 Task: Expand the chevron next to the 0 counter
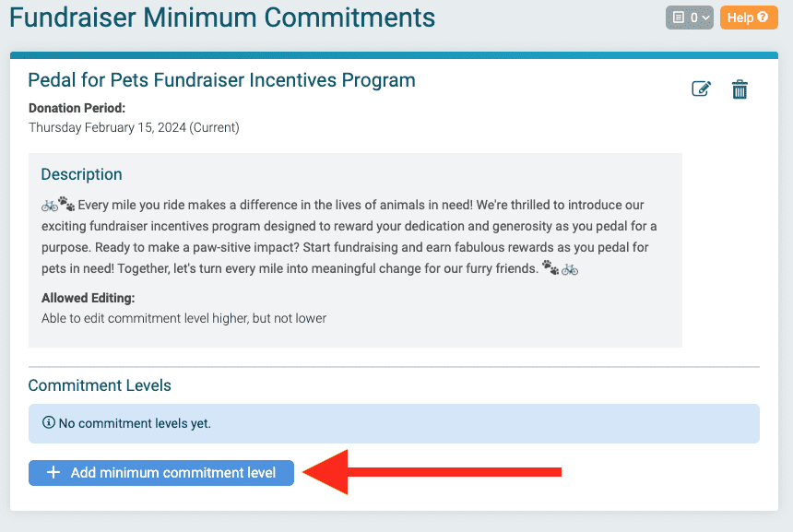[x=705, y=18]
